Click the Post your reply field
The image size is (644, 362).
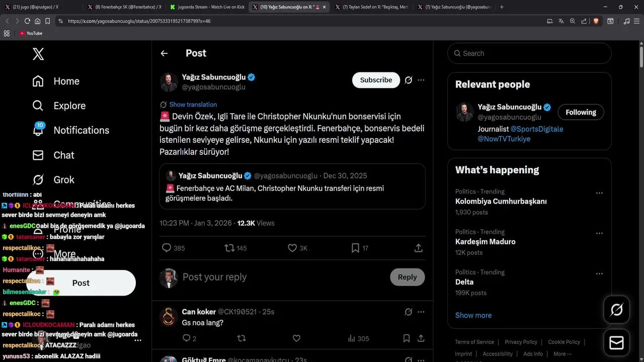[x=282, y=277]
